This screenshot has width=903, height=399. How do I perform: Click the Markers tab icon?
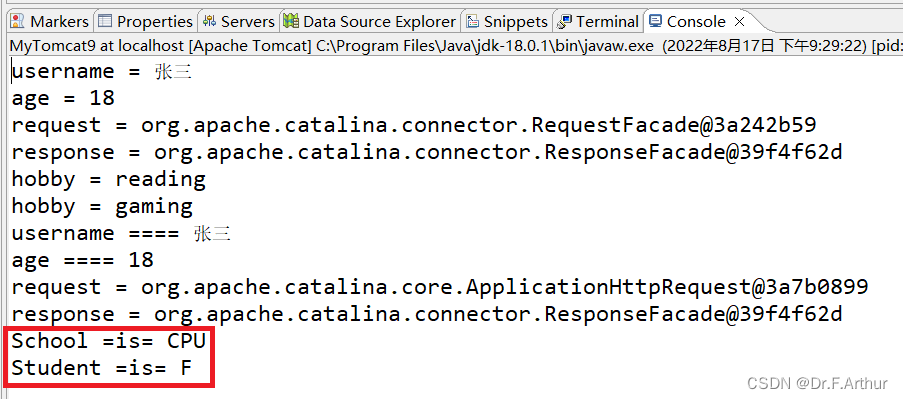[x=18, y=21]
